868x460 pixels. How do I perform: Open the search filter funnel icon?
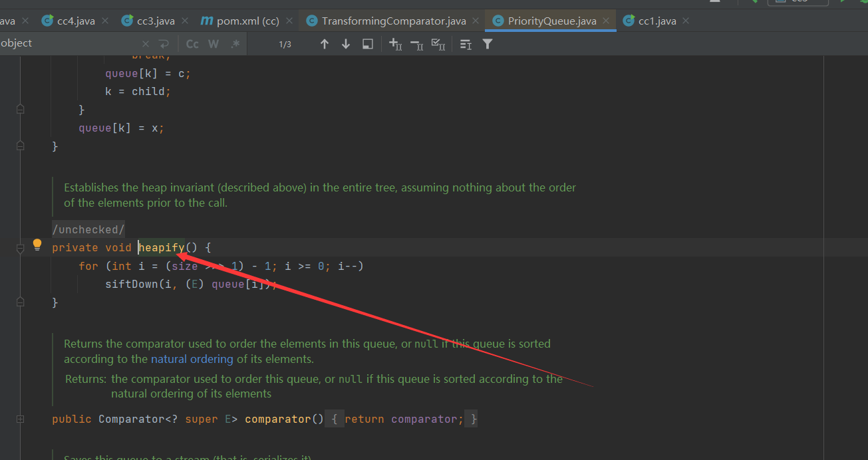tap(488, 44)
